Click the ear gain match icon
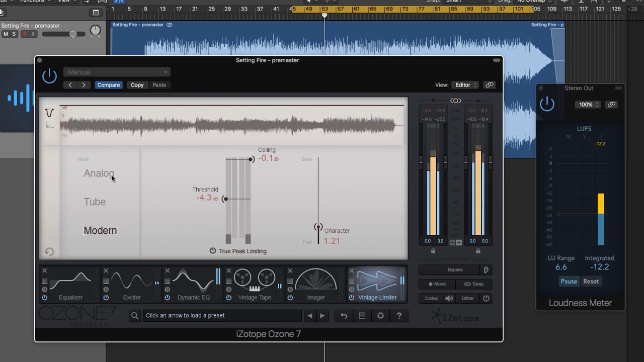Screen dimensions: 644x362 pyautogui.click(x=487, y=270)
